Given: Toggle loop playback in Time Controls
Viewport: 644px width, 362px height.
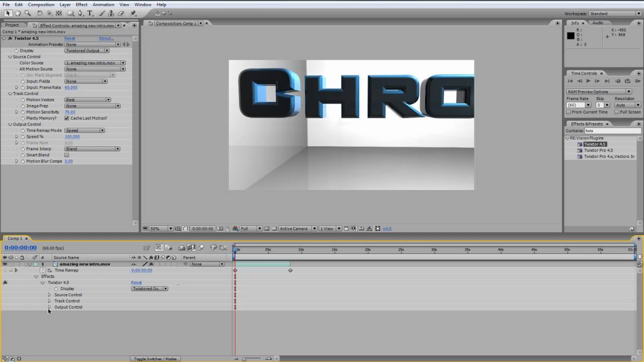Looking at the screenshot, I should (627, 81).
